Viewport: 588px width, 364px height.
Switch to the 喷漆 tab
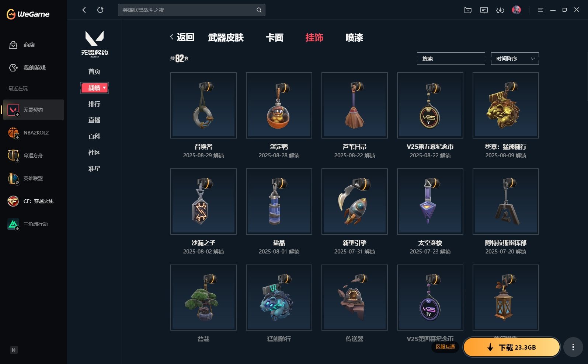[x=354, y=38]
